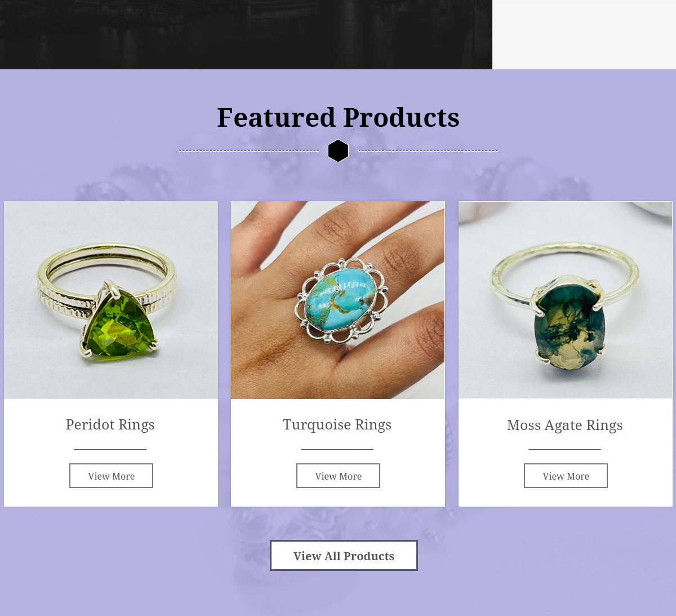Click the divider line below Peridot Rings title
The height and width of the screenshot is (616, 676).
pos(110,449)
